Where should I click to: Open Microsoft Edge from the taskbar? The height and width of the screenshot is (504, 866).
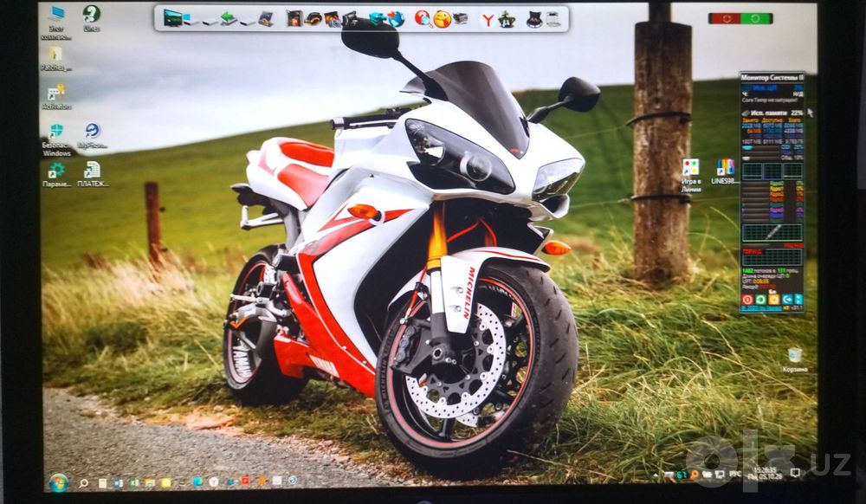(x=197, y=482)
